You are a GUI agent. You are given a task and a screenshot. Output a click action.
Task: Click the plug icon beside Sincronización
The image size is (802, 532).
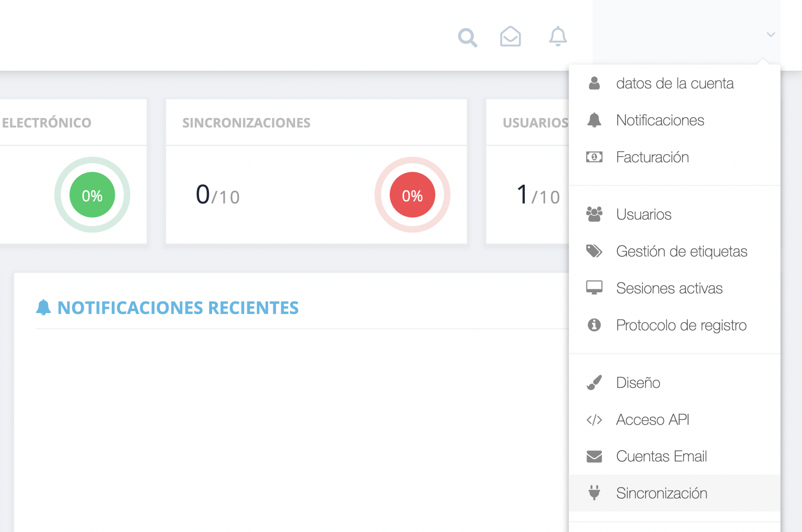594,493
